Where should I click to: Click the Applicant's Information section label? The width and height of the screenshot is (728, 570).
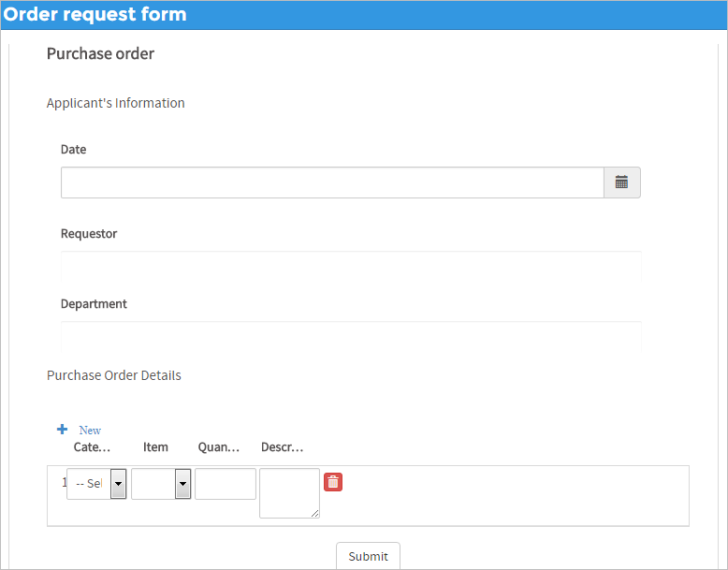coord(115,103)
